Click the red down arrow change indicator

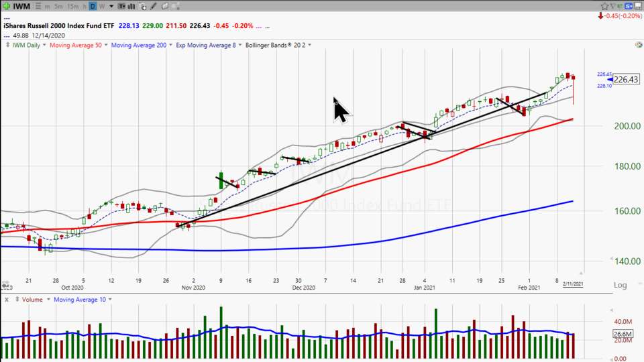pos(600,16)
